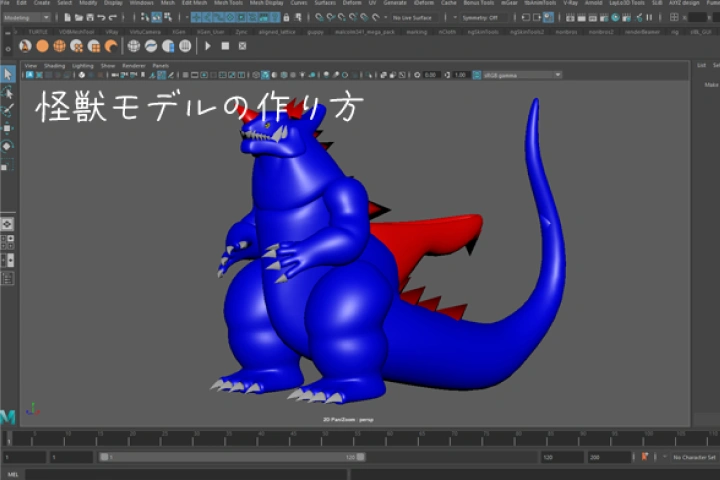Open the Deform menu
The width and height of the screenshot is (720, 480).
pos(352,3)
